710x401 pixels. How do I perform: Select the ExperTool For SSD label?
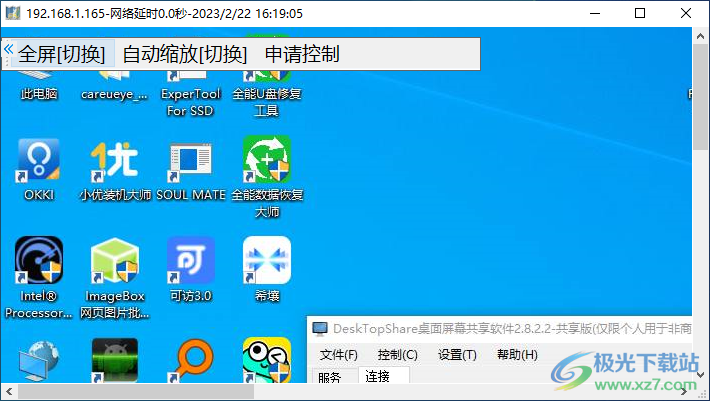tap(191, 102)
